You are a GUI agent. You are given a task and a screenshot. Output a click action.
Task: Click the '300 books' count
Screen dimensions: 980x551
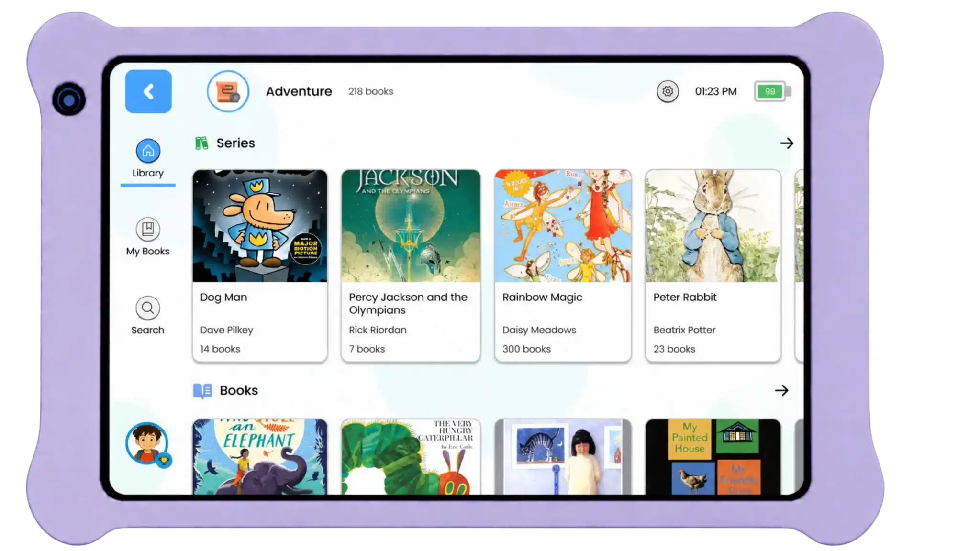click(x=526, y=349)
